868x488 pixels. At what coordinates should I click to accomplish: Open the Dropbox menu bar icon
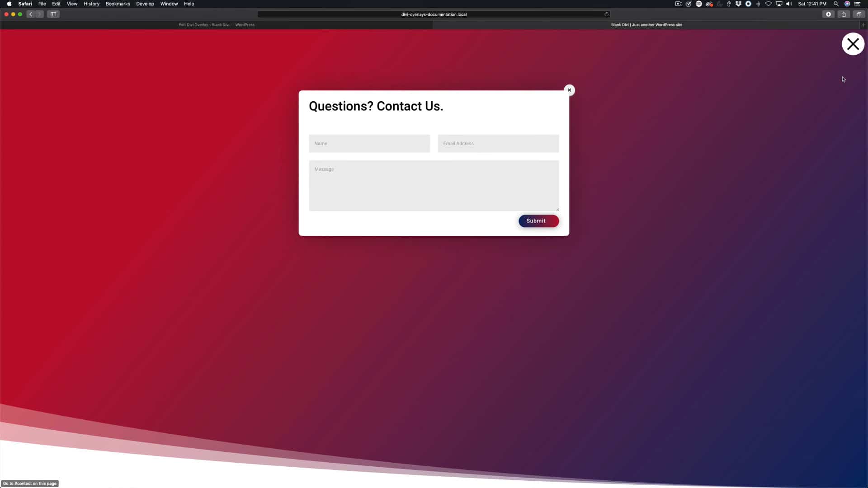point(738,4)
